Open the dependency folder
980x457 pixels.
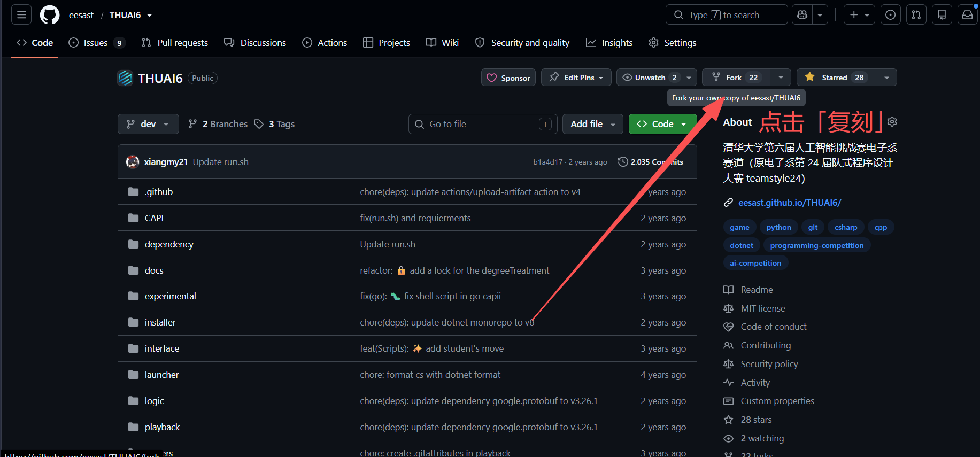(x=169, y=244)
